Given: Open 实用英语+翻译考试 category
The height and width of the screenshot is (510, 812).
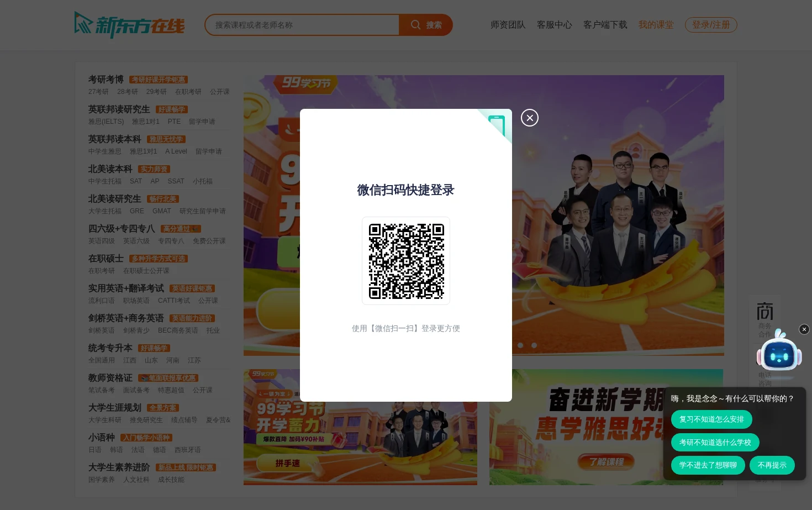Looking at the screenshot, I should pyautogui.click(x=126, y=288).
